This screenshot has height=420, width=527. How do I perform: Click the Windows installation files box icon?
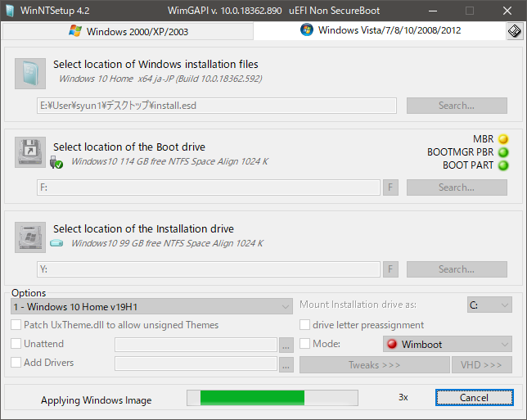[x=30, y=74]
